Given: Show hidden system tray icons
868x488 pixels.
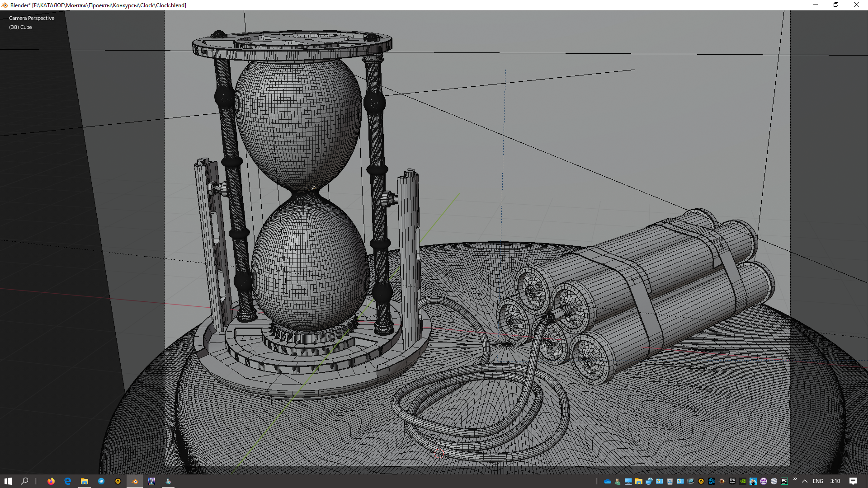Looking at the screenshot, I should 805,481.
